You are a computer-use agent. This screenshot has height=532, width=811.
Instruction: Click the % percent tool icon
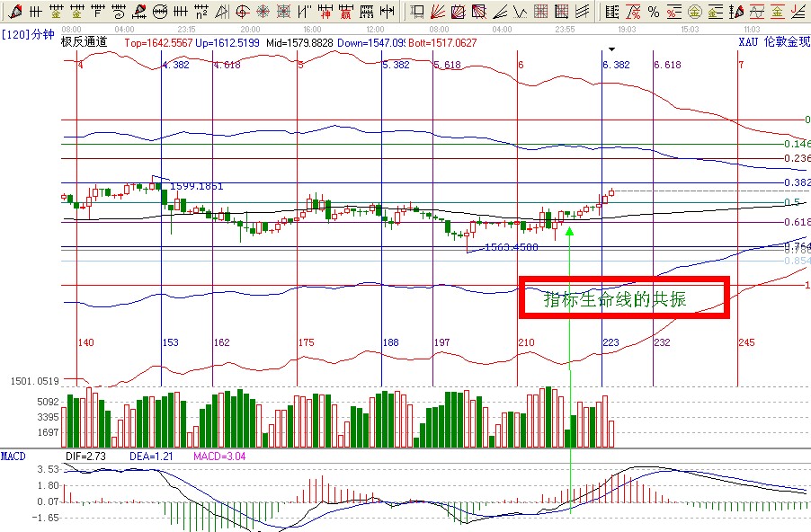(x=654, y=12)
